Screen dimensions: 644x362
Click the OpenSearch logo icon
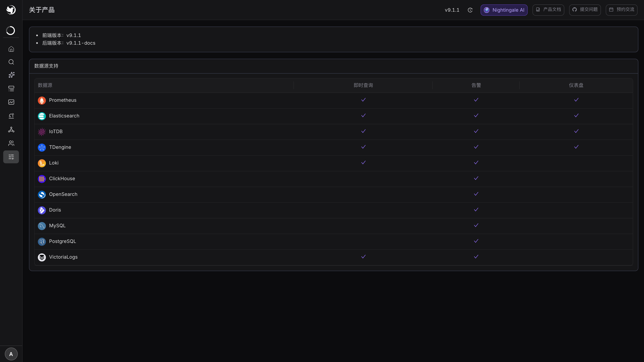coord(42,195)
